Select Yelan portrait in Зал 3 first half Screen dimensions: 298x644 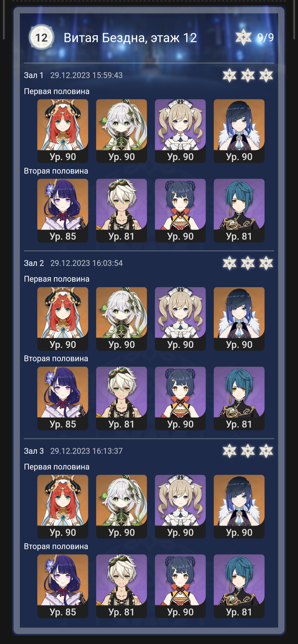click(239, 506)
